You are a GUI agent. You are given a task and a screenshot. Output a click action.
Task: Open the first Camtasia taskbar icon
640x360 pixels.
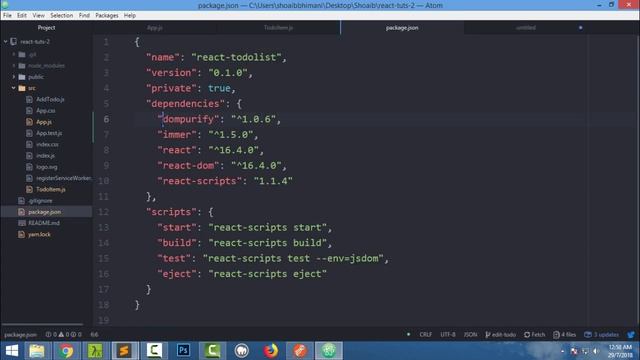pos(154,351)
